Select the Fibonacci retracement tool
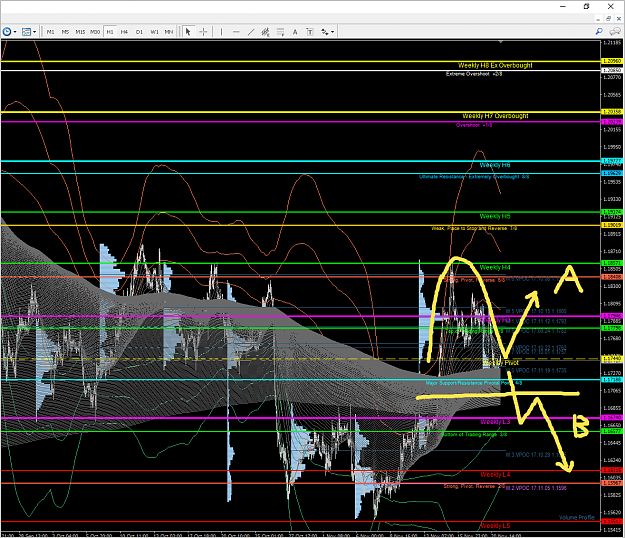Image resolution: width=625 pixels, height=538 pixels. pos(280,31)
